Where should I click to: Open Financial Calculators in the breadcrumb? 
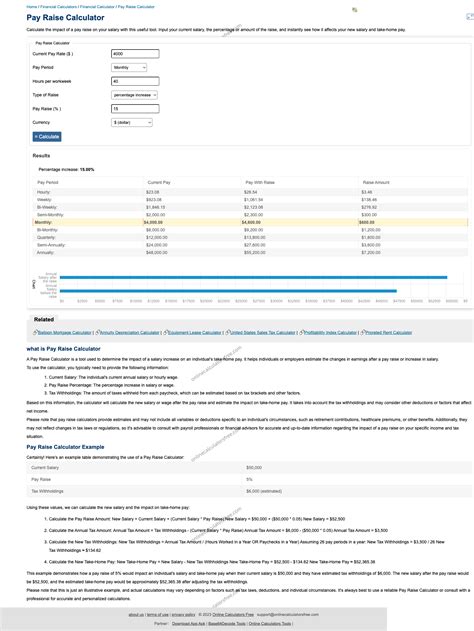[x=58, y=7]
